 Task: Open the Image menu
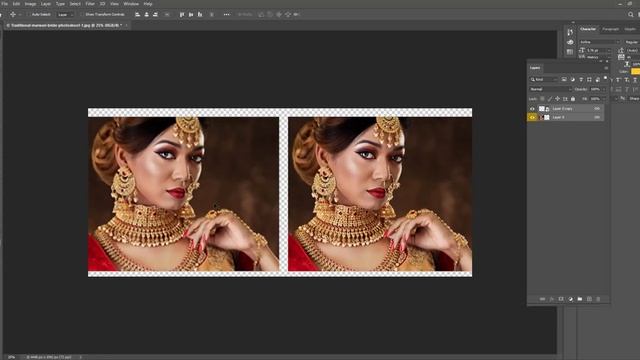[31, 4]
